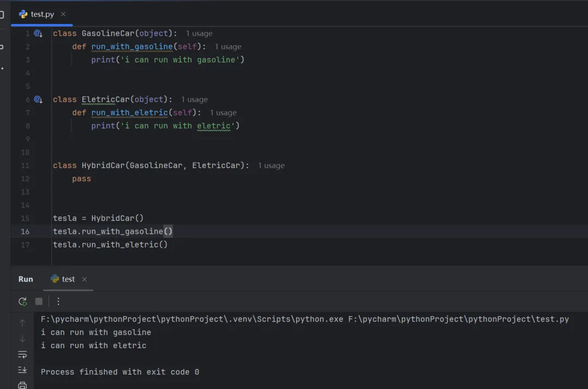Click the Down stack trace arrow
The height and width of the screenshot is (389, 588).
[22, 339]
